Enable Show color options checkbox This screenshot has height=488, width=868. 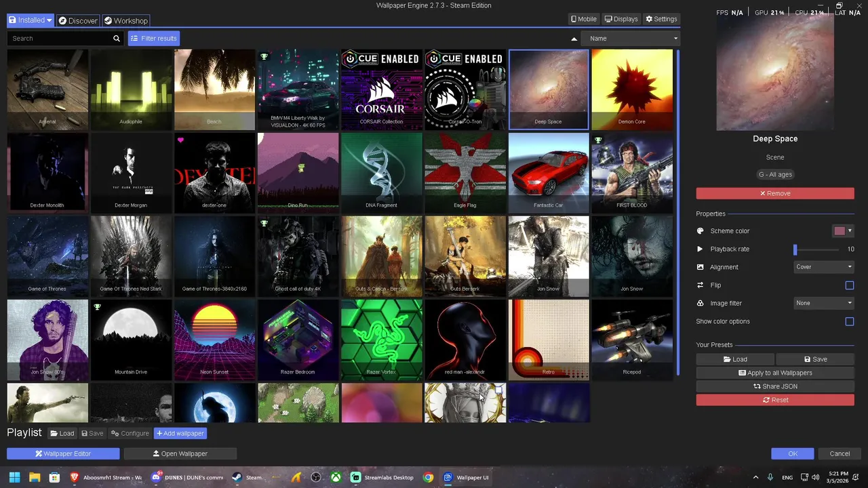click(850, 321)
